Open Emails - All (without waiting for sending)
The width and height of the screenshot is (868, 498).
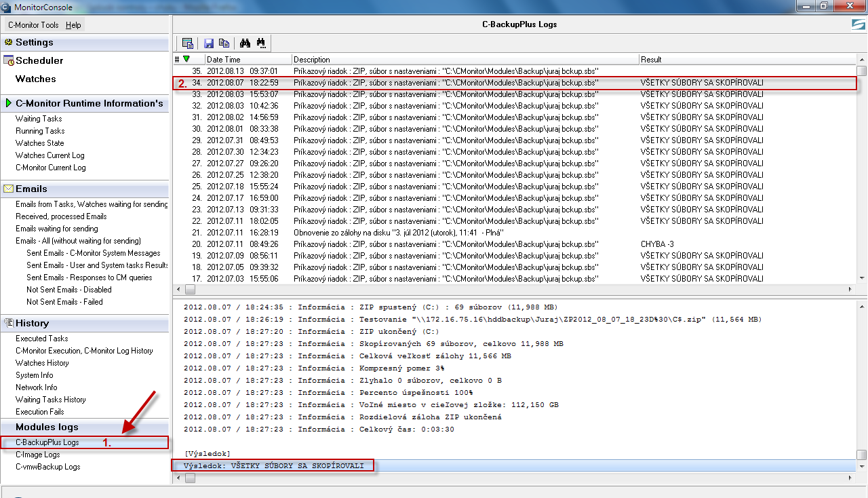pos(78,241)
